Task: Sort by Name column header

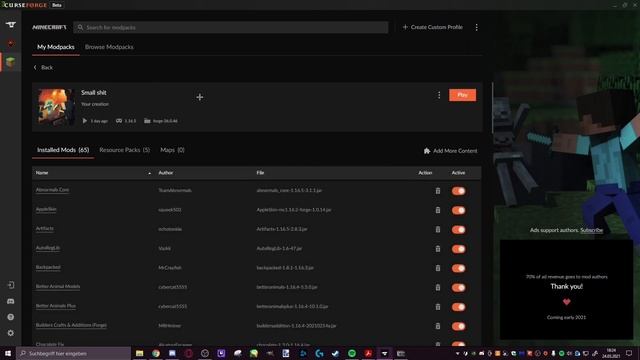Action: click(x=42, y=173)
